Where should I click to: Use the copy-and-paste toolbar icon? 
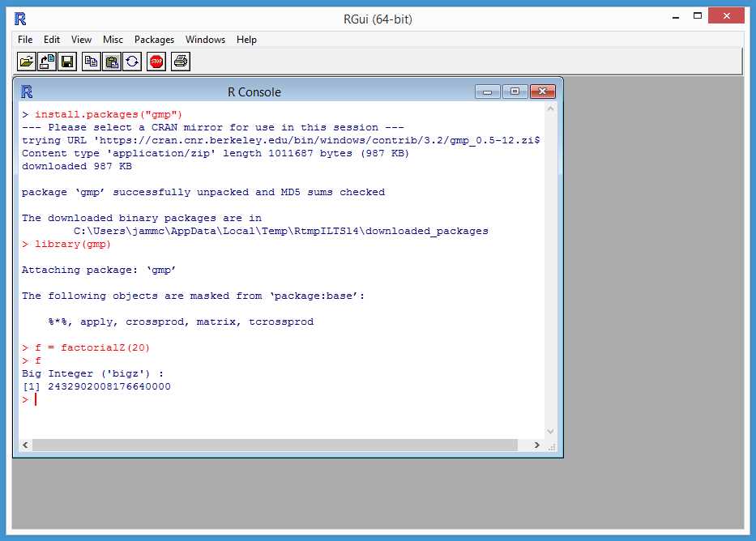click(131, 61)
